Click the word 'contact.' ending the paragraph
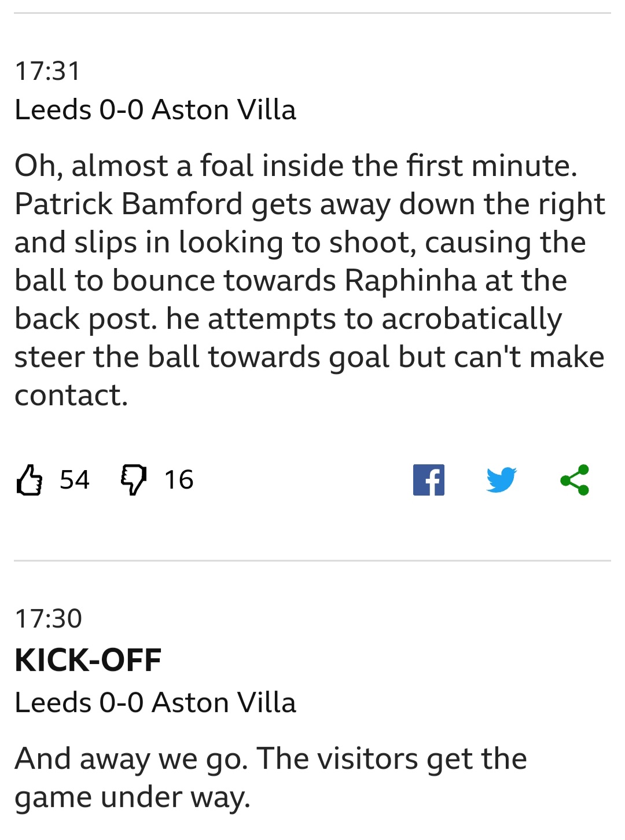625x840 pixels. [71, 395]
